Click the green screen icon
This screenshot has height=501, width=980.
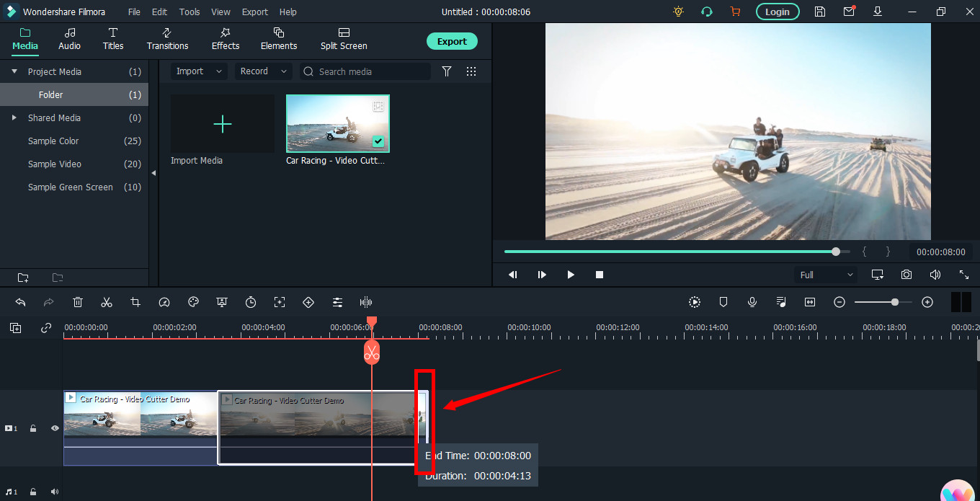[222, 302]
